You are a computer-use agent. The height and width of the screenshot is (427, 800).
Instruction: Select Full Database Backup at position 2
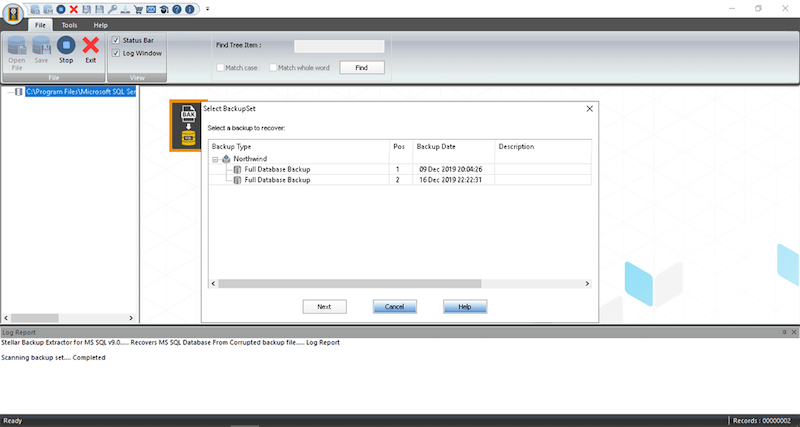pos(277,180)
